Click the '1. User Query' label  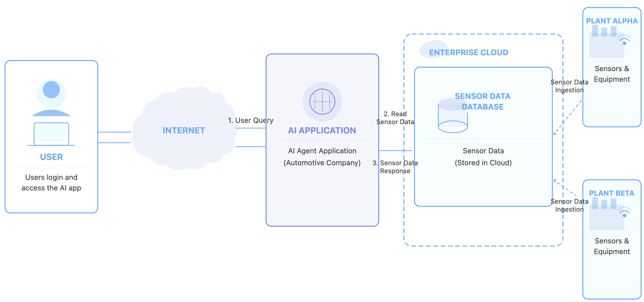click(x=251, y=120)
